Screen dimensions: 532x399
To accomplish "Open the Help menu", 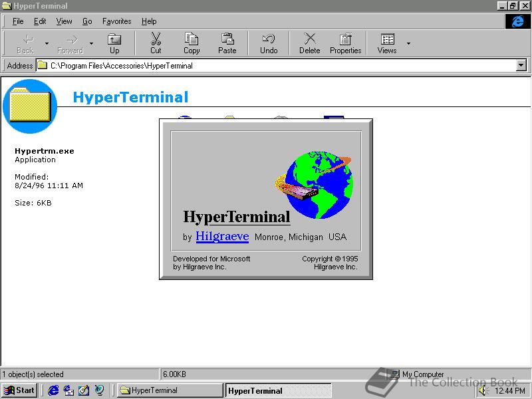I will 149,21.
